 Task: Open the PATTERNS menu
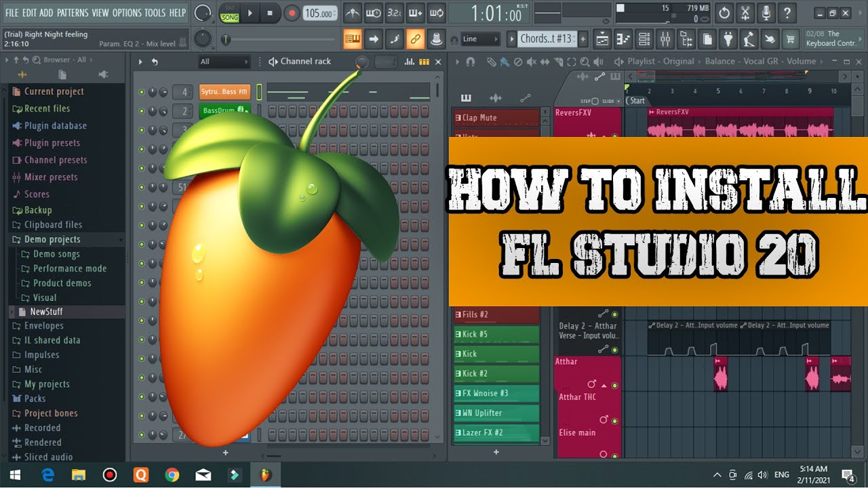(73, 13)
